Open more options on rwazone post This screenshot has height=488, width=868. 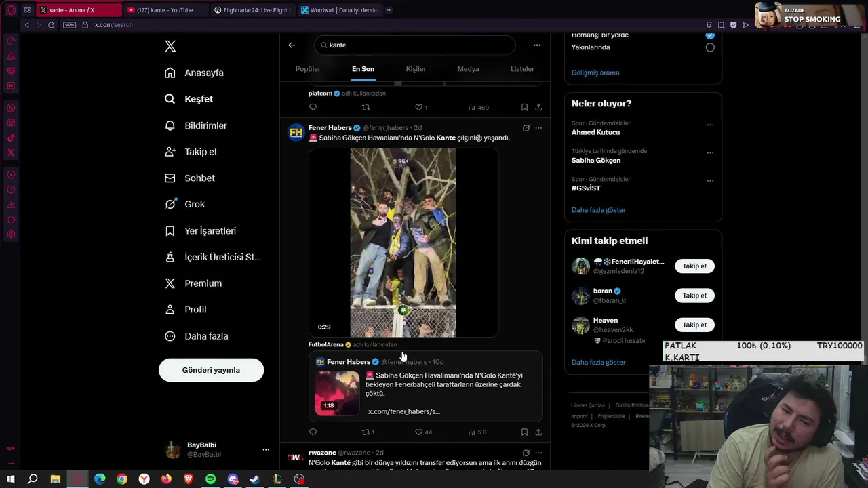(538, 453)
